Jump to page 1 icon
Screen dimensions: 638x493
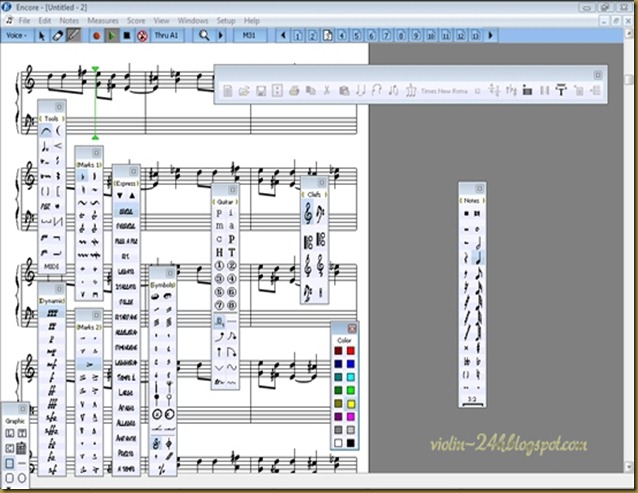click(x=297, y=36)
